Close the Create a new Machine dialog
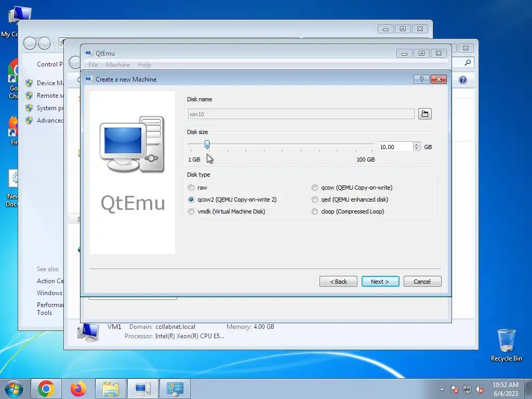Image resolution: width=532 pixels, height=399 pixels. (438, 79)
